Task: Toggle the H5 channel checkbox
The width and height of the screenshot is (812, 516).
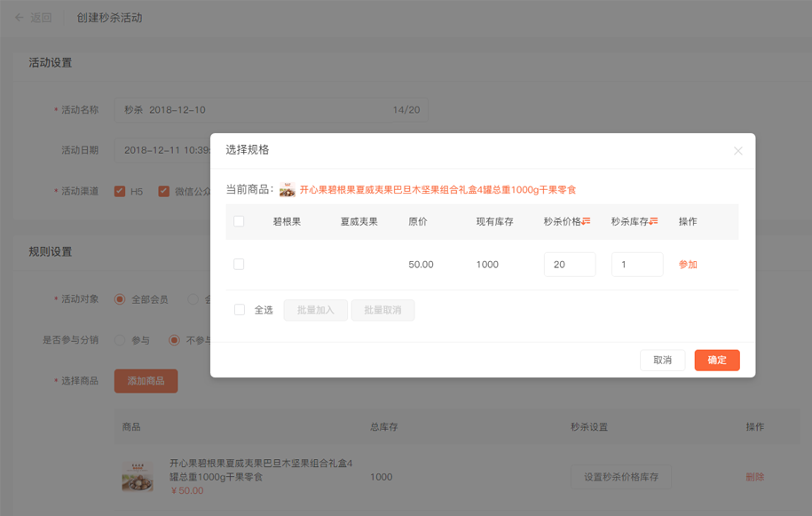Action: click(x=120, y=191)
